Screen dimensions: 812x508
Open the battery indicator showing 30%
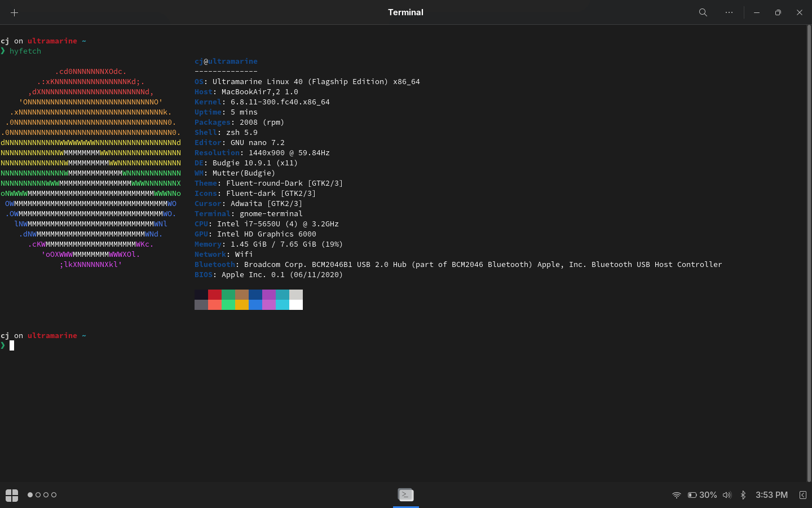(702, 495)
